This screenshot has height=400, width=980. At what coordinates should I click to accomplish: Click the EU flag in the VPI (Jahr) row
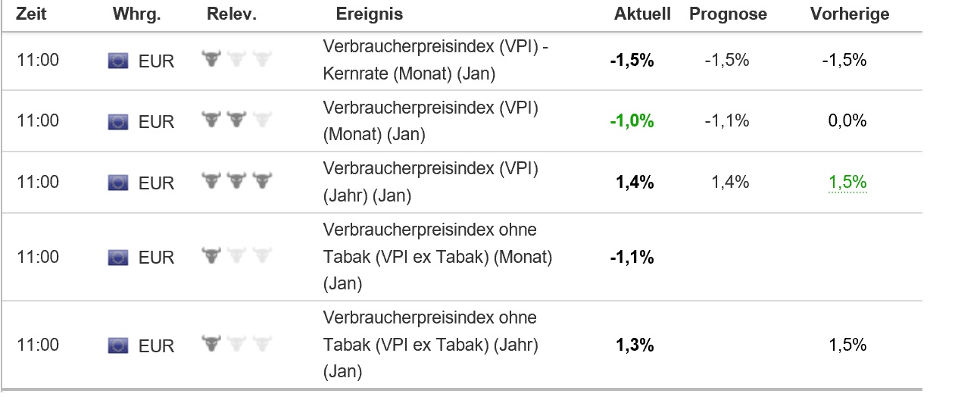click(x=118, y=183)
